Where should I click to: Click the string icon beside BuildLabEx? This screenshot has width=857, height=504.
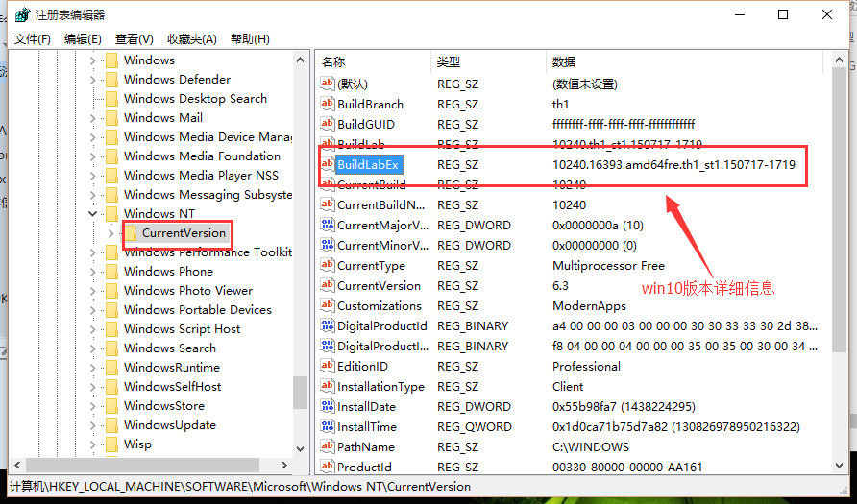tap(327, 164)
